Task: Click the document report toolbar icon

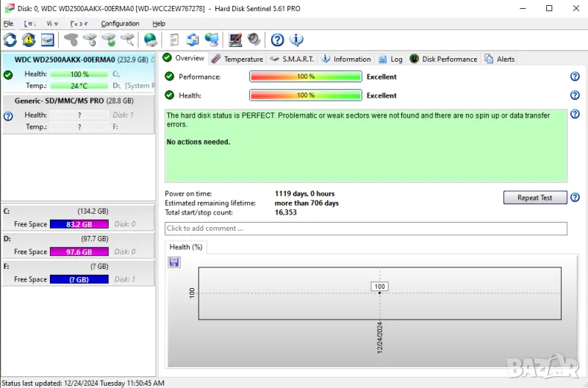Action: (x=174, y=40)
